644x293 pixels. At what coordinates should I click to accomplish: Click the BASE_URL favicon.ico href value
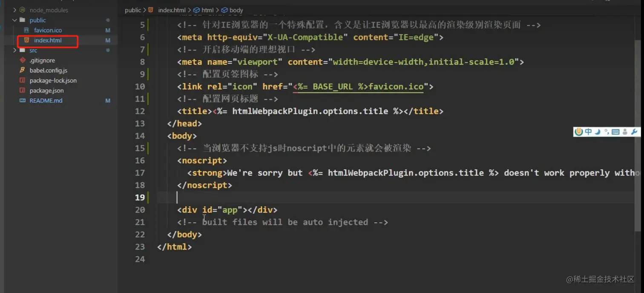click(358, 87)
